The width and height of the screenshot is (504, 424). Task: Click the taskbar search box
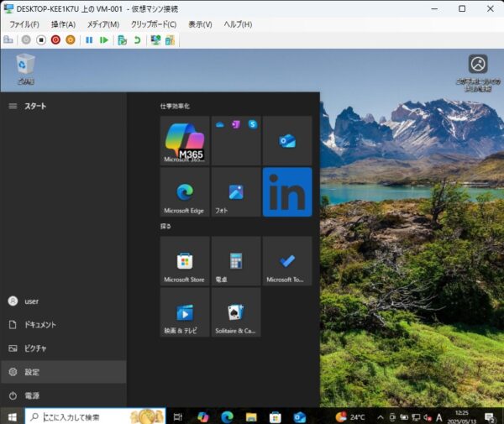point(95,416)
